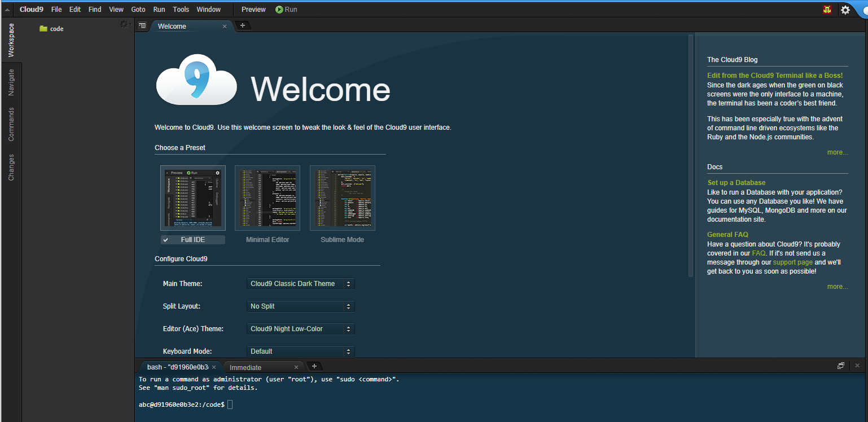Add new terminal tab with plus icon
This screenshot has height=422, width=868.
pyautogui.click(x=314, y=366)
